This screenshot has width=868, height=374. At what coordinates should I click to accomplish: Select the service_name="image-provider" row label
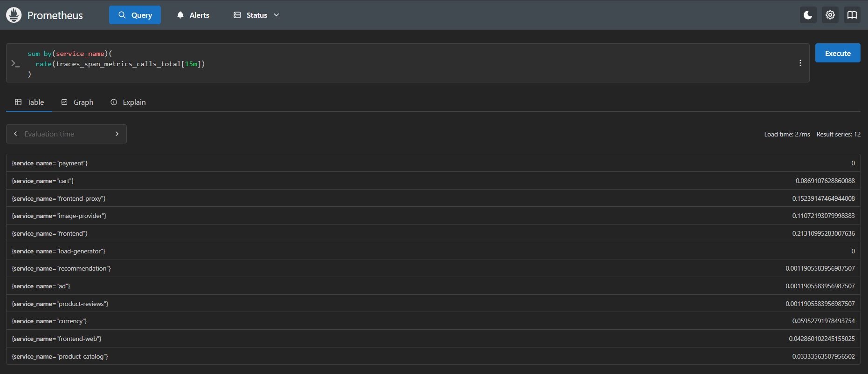pos(59,216)
